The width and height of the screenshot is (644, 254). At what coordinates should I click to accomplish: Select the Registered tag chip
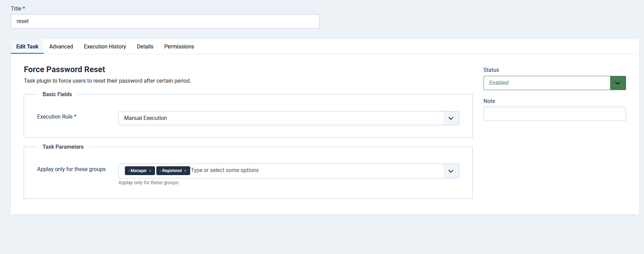(172, 171)
